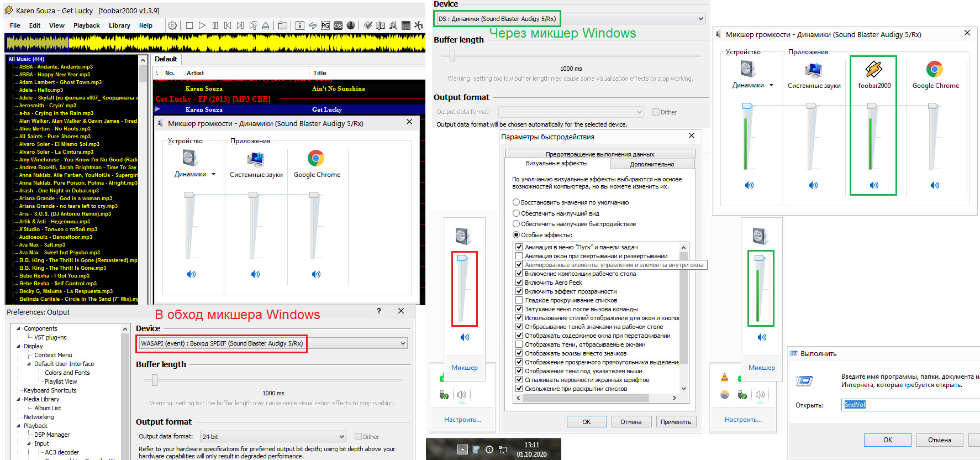Pause playback using the Pause toolbar icon

coord(215,25)
